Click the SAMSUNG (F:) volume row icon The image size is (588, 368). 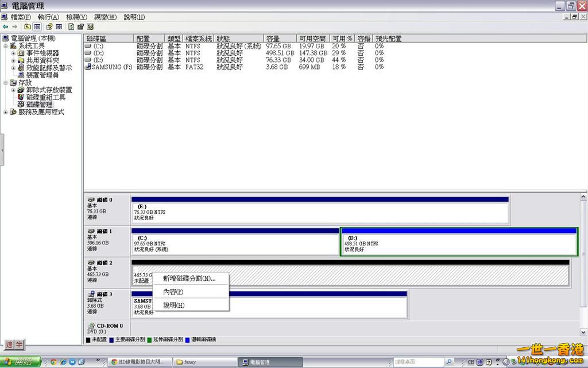[88, 67]
